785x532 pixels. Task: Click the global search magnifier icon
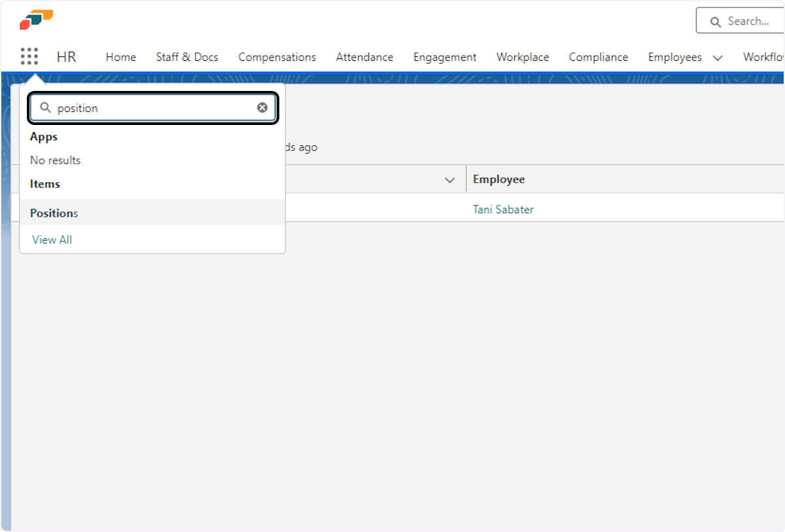click(716, 22)
